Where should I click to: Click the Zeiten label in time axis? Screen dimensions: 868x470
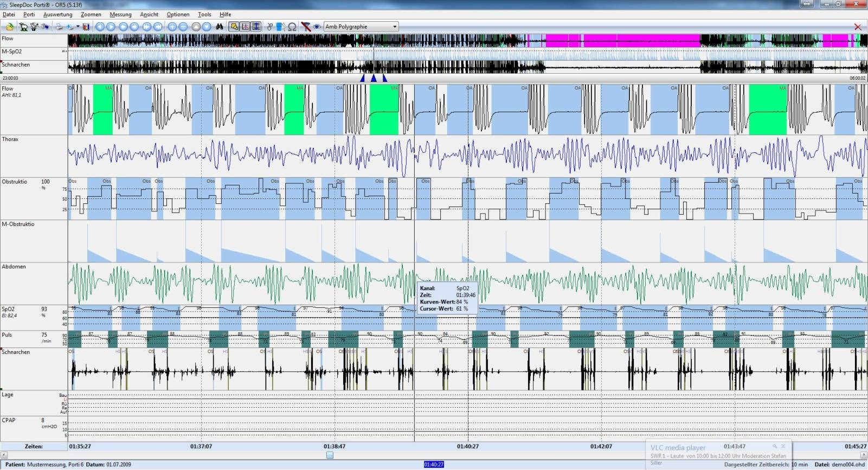coord(34,447)
